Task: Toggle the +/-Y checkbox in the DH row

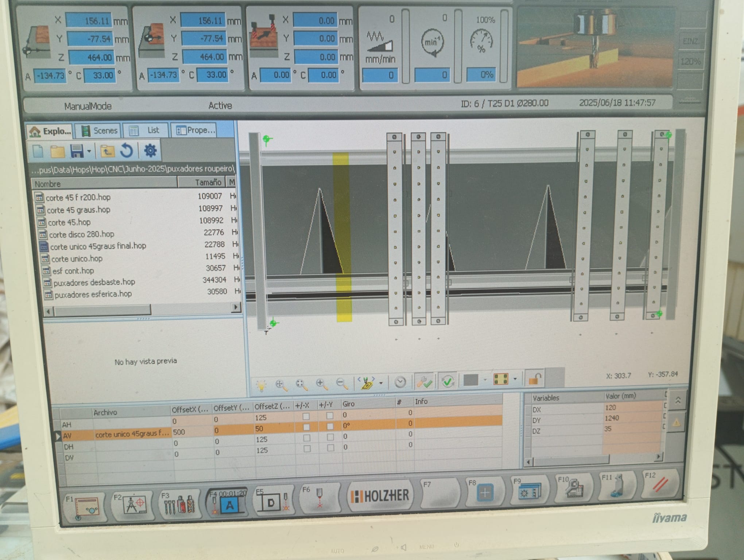Action: (330, 437)
